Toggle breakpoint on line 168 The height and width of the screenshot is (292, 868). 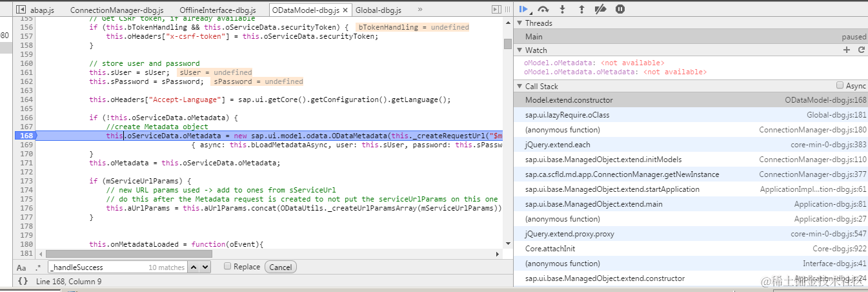[26, 136]
